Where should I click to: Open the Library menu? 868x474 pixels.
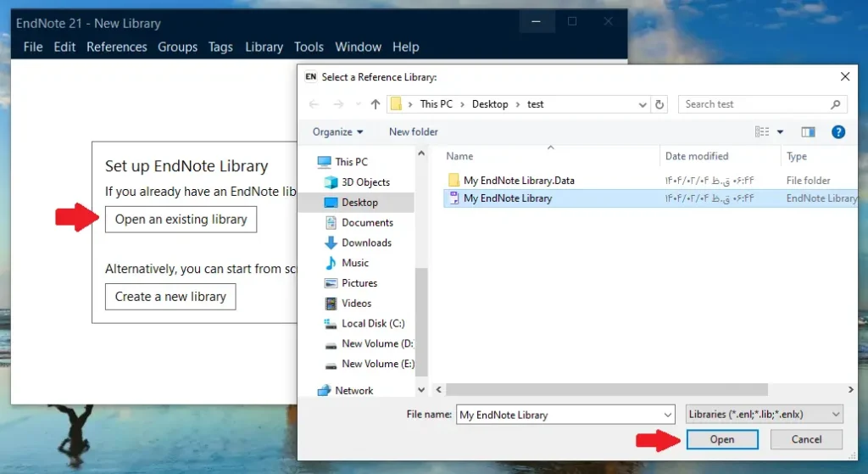pyautogui.click(x=264, y=47)
